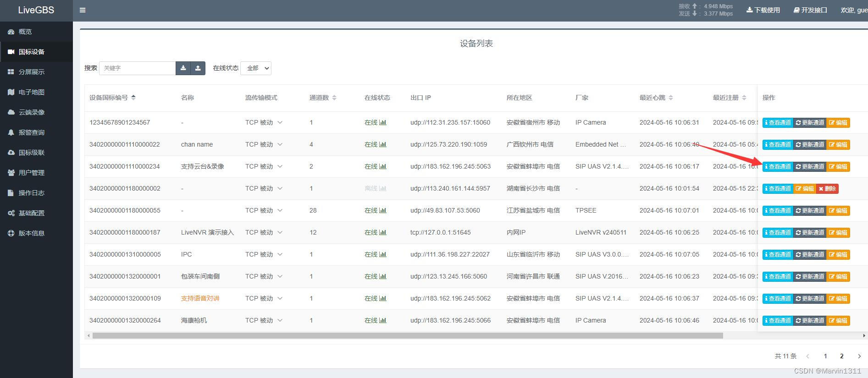Open status chart icon for LiveNVR 演示接入 row
The width and height of the screenshot is (868, 378).
click(383, 232)
